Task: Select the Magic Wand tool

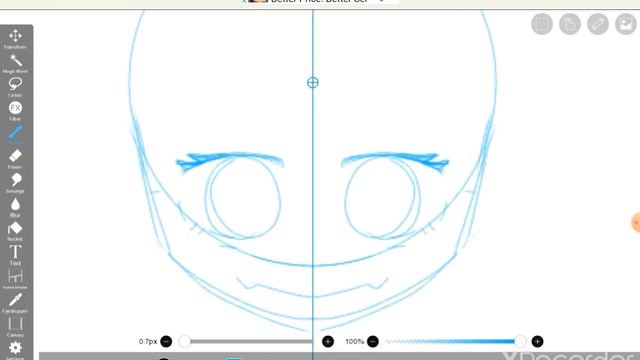Action: (x=16, y=63)
